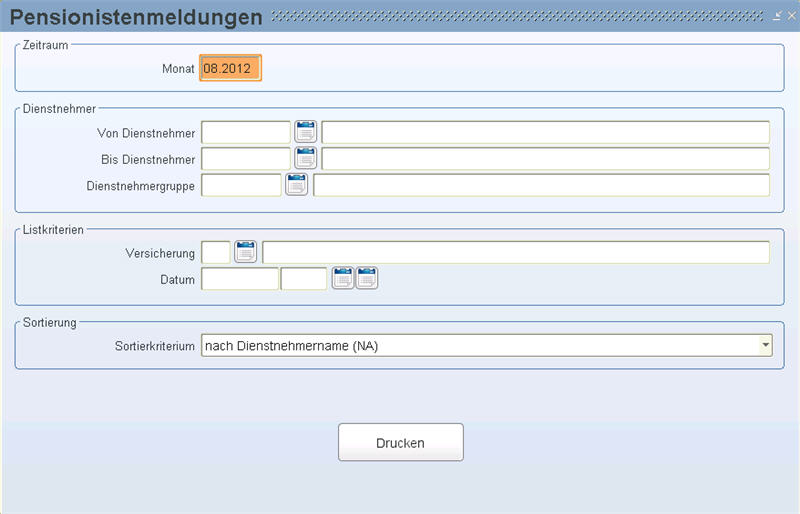Viewport: 800px width, 514px height.
Task: Focus the Von Dienstnehmer number field
Action: click(x=245, y=132)
